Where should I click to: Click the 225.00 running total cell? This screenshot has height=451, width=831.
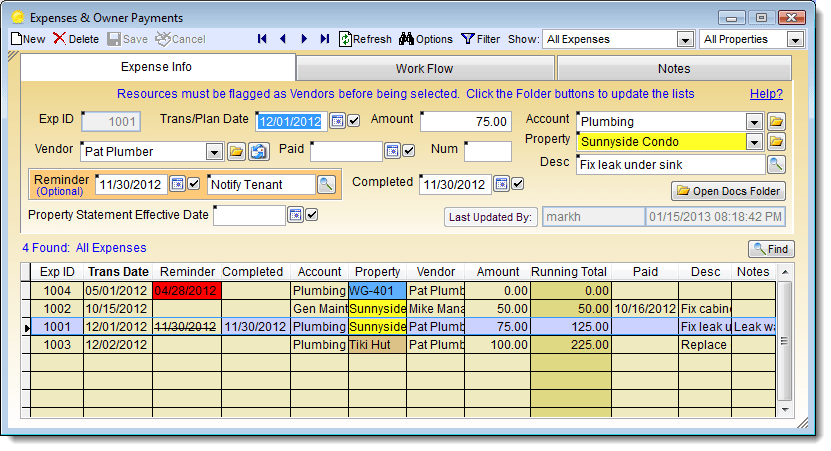coord(571,345)
